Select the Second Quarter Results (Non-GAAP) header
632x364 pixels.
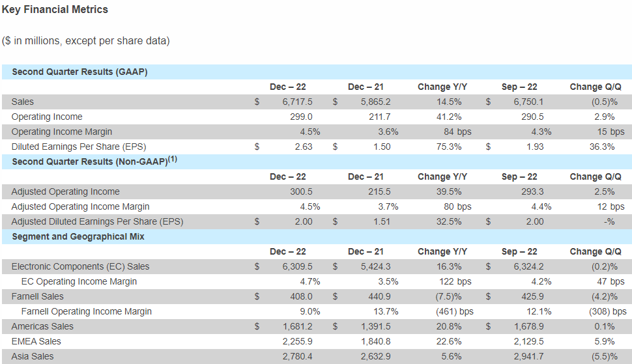coord(89,162)
